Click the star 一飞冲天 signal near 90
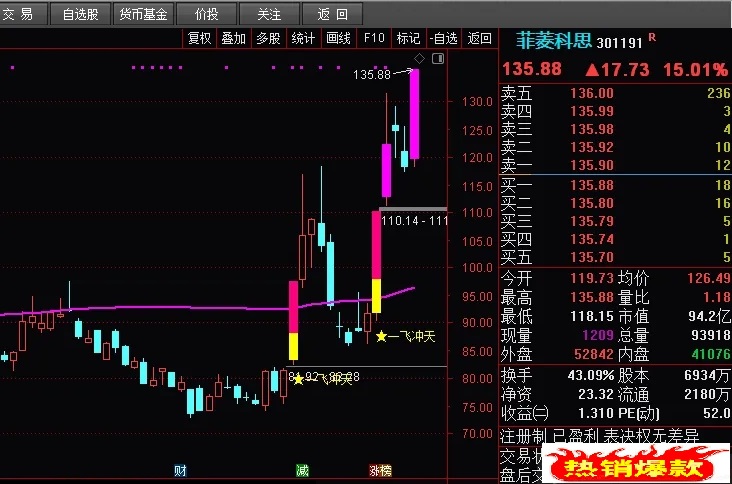The image size is (732, 484). tap(406, 337)
